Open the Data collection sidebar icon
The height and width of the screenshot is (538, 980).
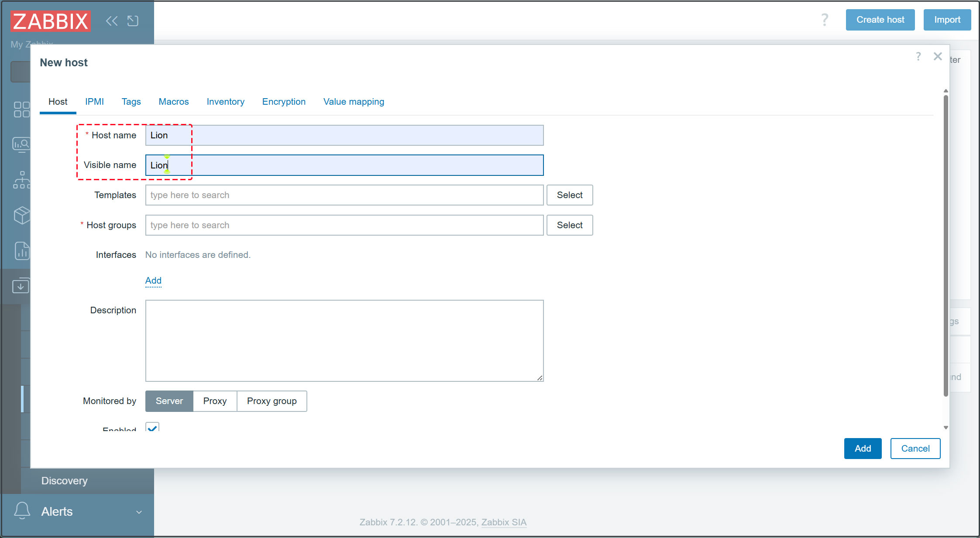[x=21, y=286]
